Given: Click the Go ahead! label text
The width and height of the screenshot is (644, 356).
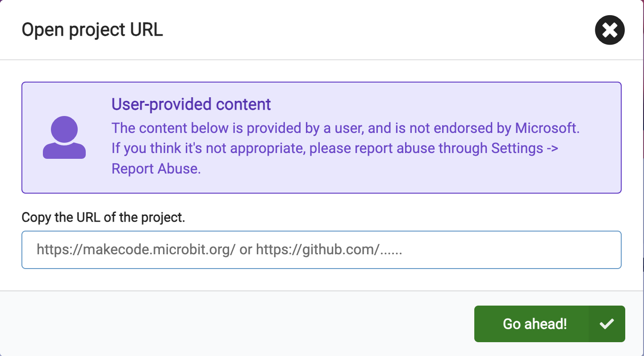Looking at the screenshot, I should (535, 324).
